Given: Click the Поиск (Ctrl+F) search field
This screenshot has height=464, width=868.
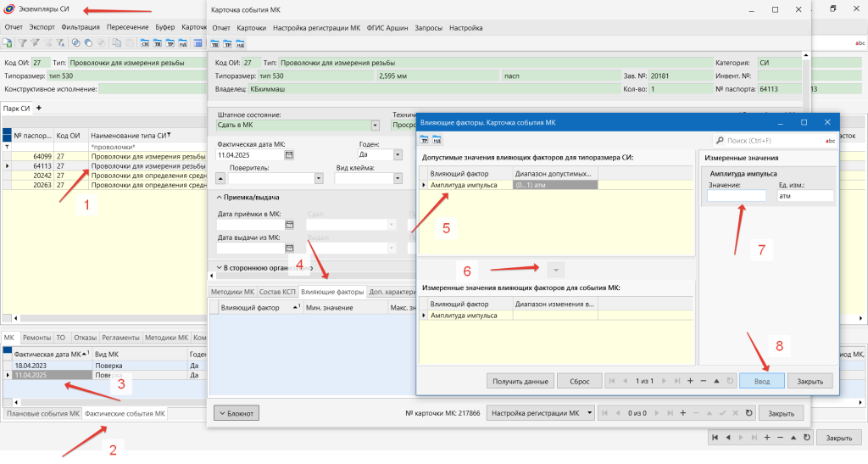Looking at the screenshot, I should tap(774, 141).
